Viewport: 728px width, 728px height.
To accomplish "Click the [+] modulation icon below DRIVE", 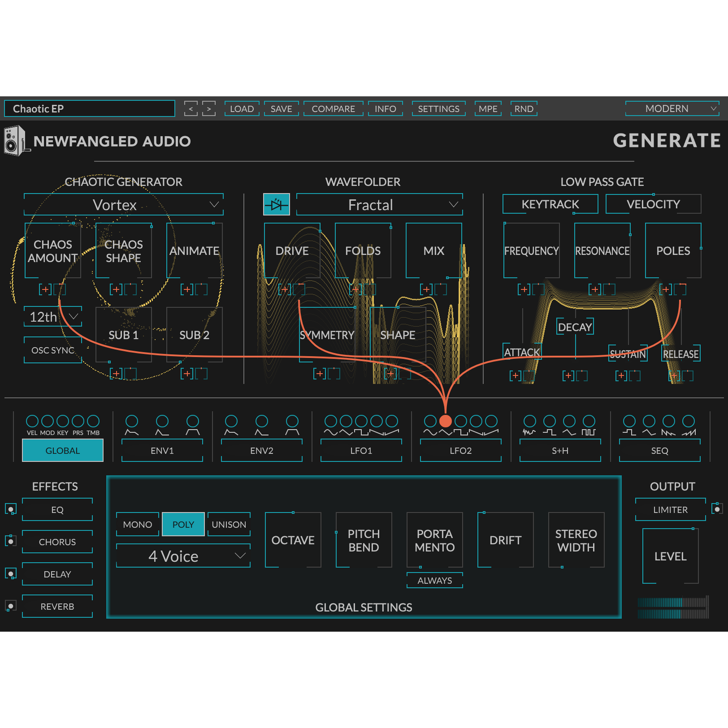I will 284,289.
